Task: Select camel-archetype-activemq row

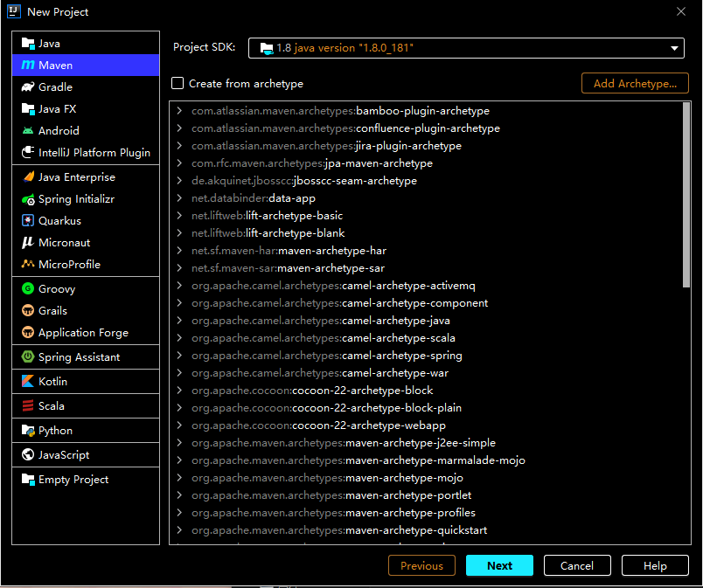Action: click(x=426, y=286)
